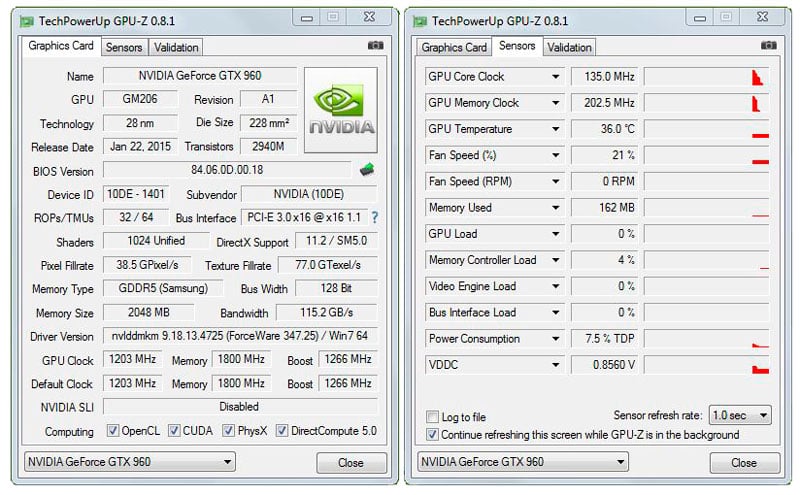
Task: Toggle the PhysX checkbox
Action: pos(228,431)
